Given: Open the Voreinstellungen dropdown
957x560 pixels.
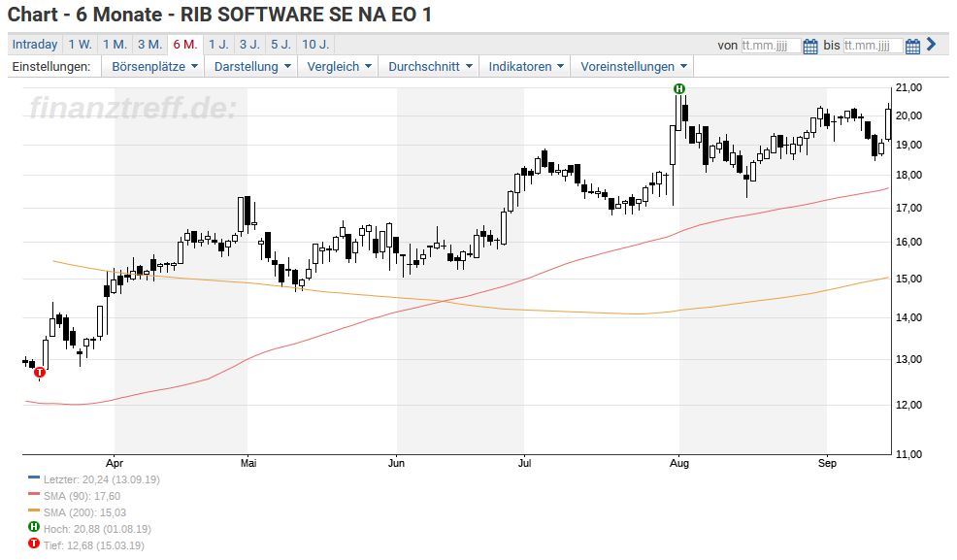Looking at the screenshot, I should tap(633, 67).
